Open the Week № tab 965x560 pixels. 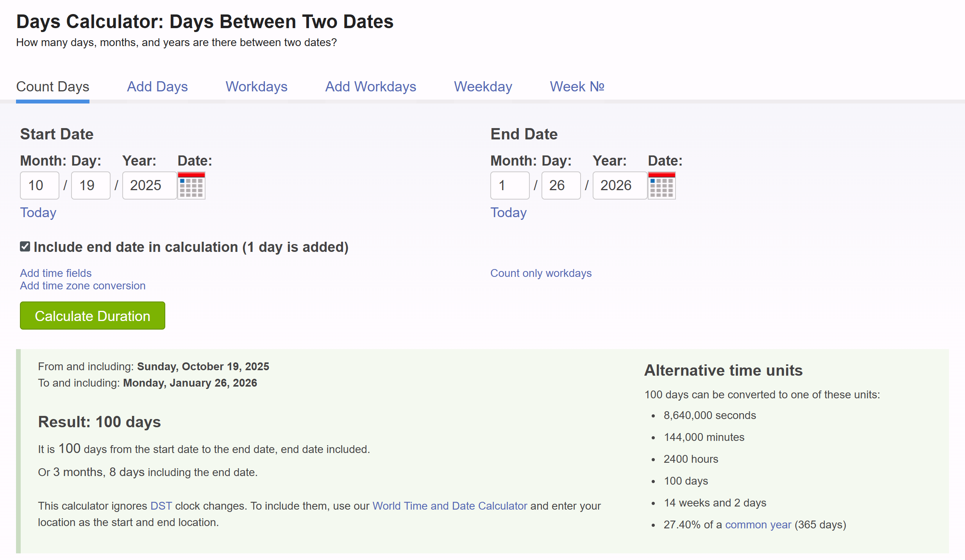577,86
